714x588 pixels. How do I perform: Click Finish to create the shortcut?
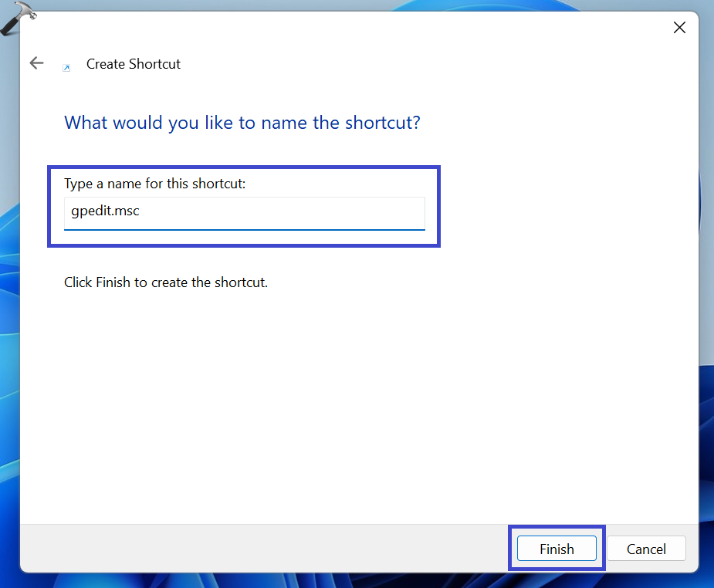557,549
